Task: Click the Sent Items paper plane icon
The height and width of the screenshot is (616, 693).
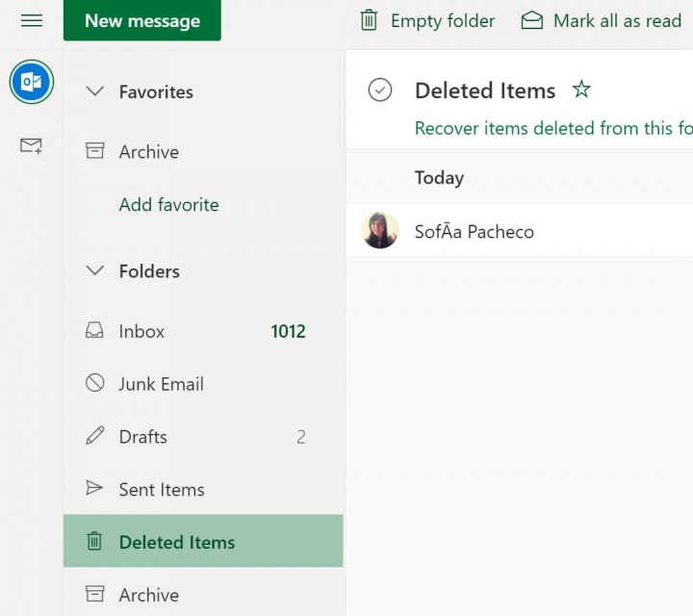Action: 94,488
